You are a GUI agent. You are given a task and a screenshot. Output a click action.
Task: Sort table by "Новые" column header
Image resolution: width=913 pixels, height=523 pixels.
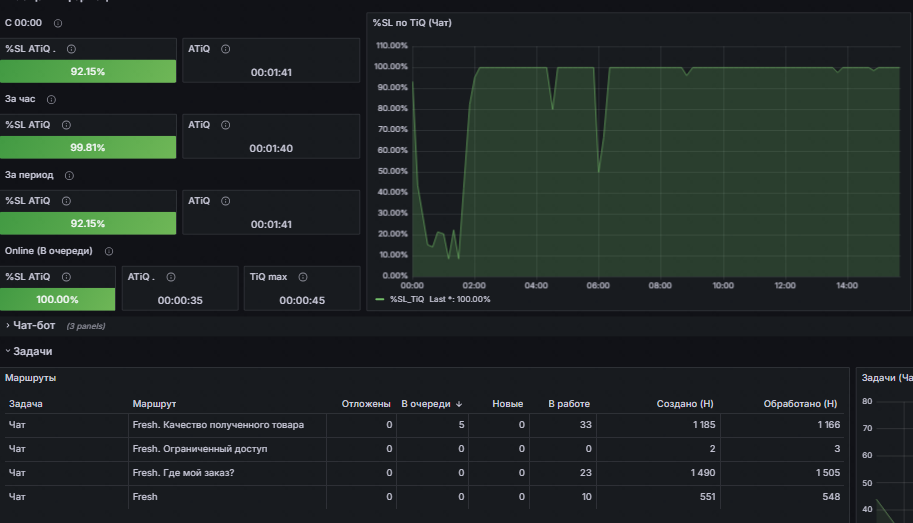click(x=507, y=404)
